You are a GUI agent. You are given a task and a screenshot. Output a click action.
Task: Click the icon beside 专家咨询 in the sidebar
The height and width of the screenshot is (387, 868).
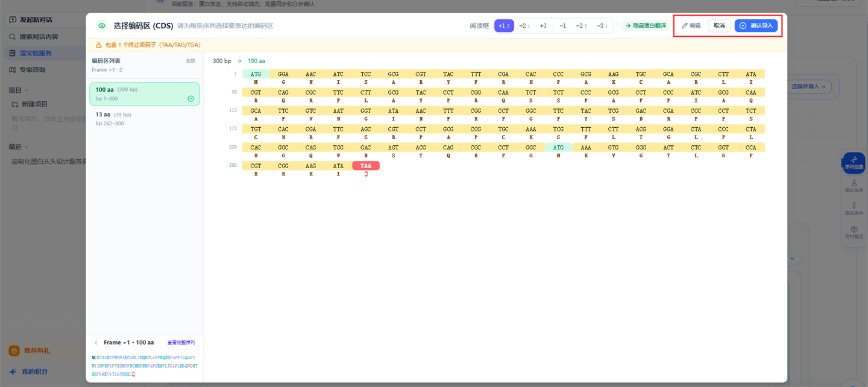[x=13, y=70]
